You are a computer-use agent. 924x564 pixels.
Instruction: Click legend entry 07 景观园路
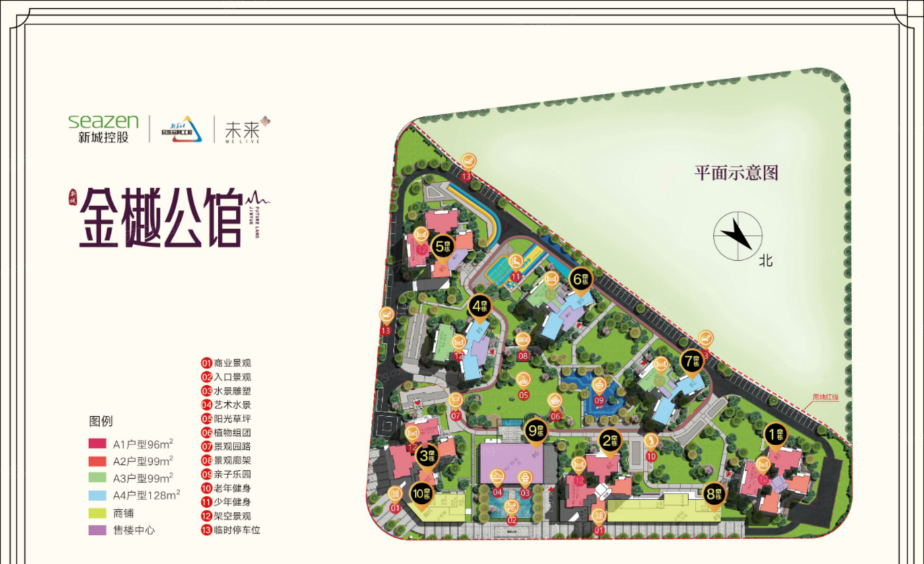tap(227, 446)
